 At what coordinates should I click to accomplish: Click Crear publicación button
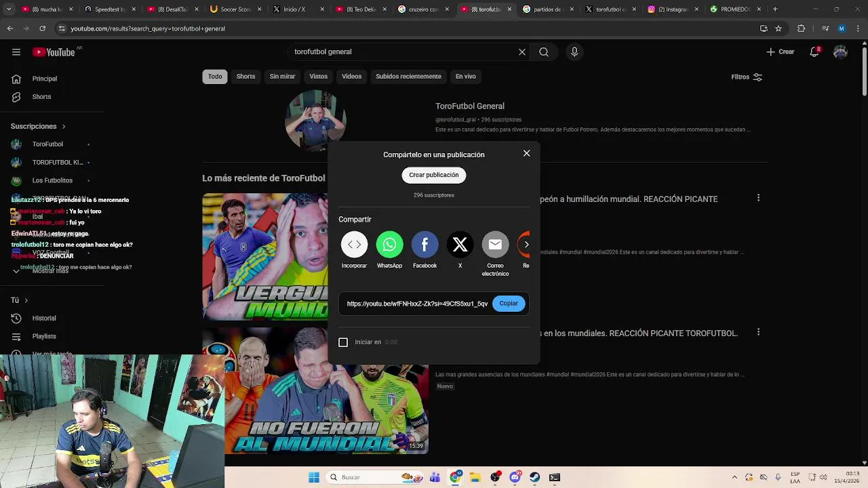(434, 175)
